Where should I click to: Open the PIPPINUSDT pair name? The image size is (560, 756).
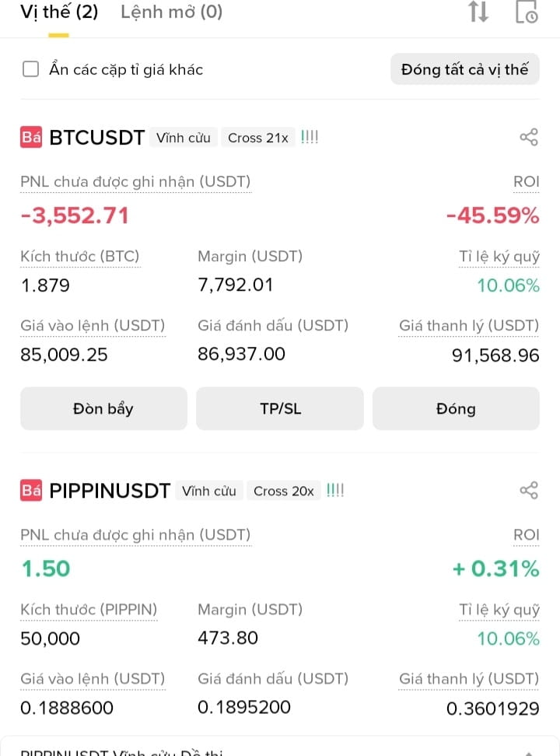[x=110, y=490]
